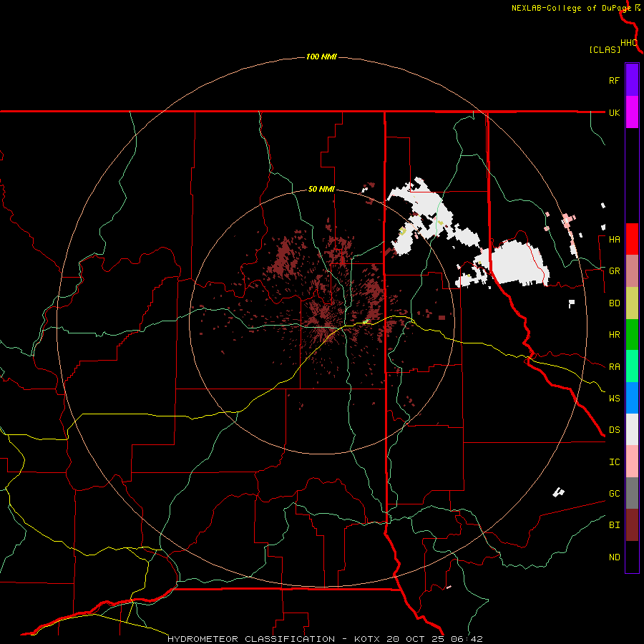Click the RA light green legend swatch
The width and height of the screenshot is (644, 644).
632,366
